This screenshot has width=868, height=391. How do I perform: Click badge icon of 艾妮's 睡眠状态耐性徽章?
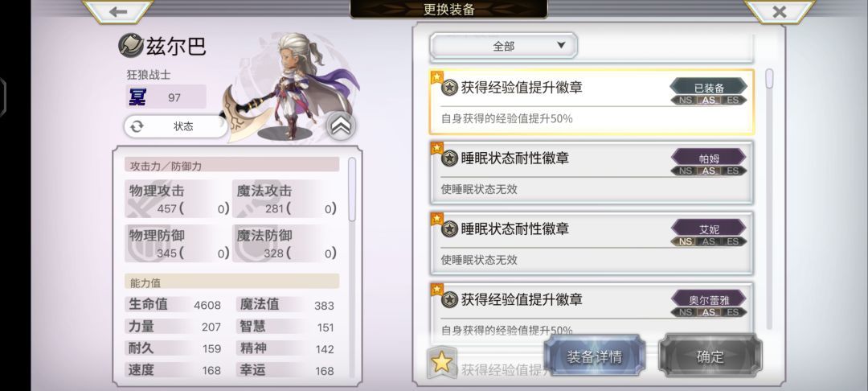449,228
